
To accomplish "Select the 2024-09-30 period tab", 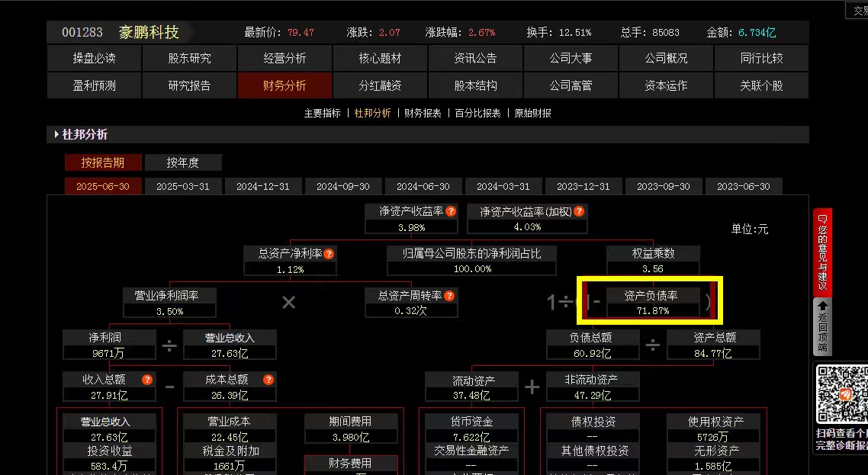I will click(x=343, y=186).
